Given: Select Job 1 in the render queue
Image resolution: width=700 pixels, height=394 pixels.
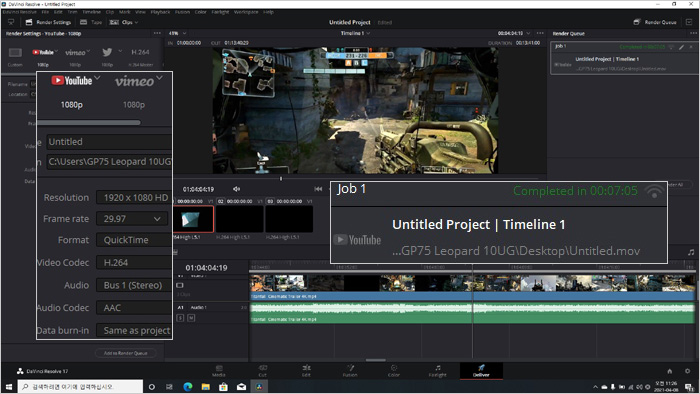Looking at the screenshot, I should (624, 58).
